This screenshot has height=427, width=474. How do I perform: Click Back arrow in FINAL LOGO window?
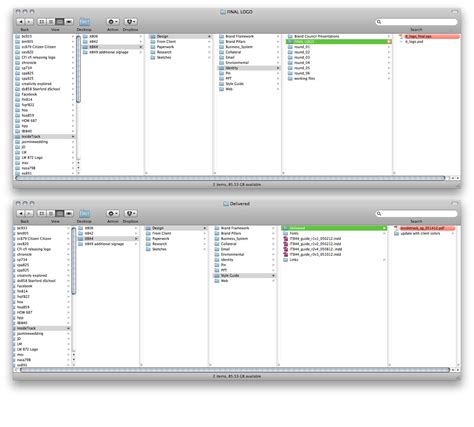[21, 22]
